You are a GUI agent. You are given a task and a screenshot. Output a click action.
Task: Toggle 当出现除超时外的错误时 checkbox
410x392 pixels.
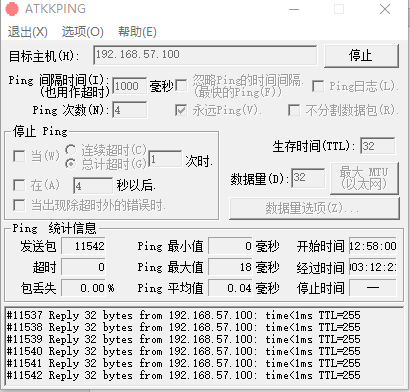[19, 205]
